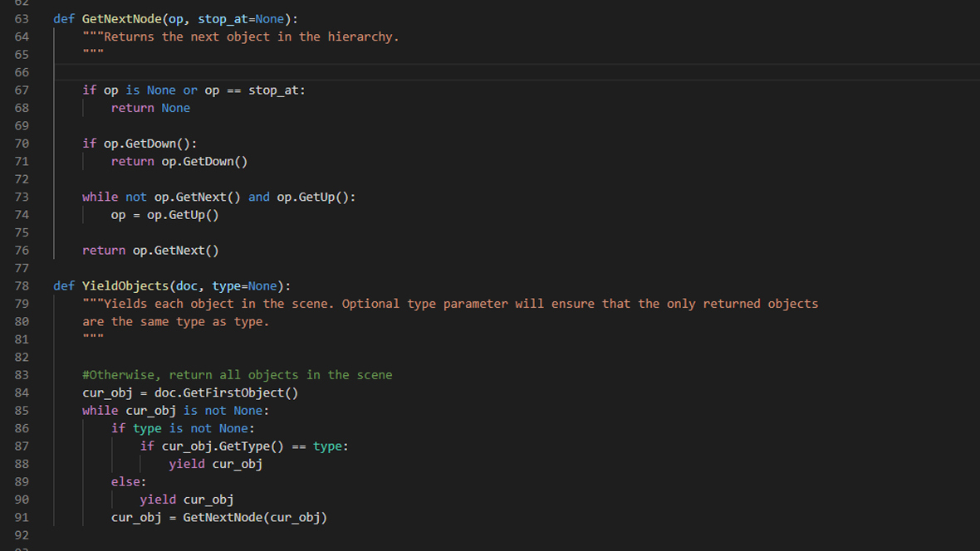Click line number 78 in the gutter

click(22, 285)
